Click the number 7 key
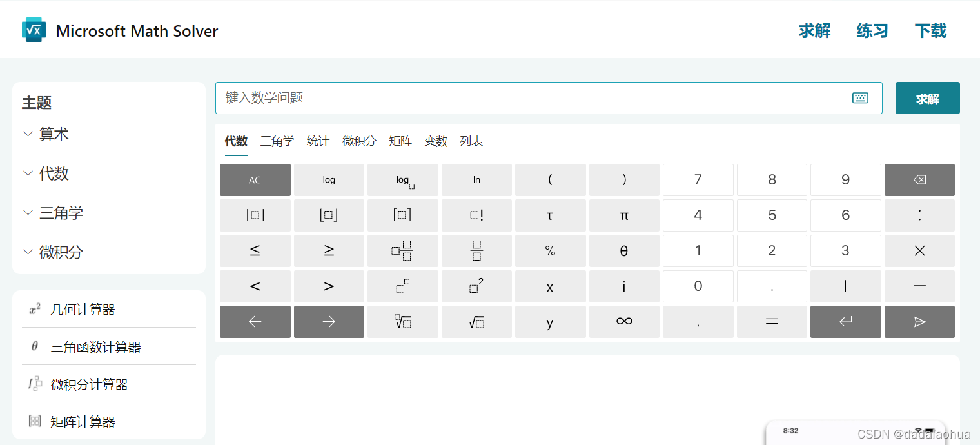Image resolution: width=980 pixels, height=445 pixels. click(x=698, y=180)
